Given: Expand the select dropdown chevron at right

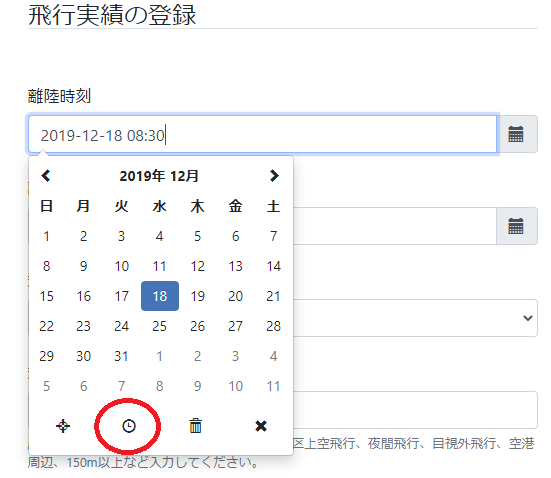Looking at the screenshot, I should (527, 318).
